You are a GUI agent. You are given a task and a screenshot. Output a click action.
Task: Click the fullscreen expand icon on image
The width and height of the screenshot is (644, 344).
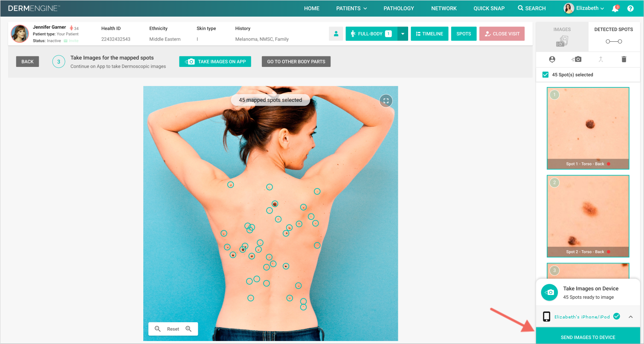point(386,101)
